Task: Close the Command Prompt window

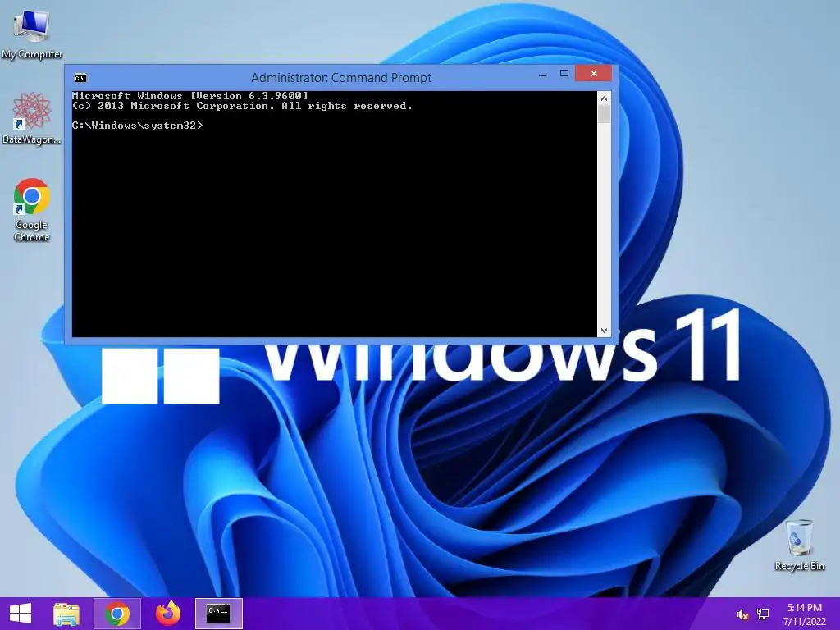Action: tap(594, 73)
